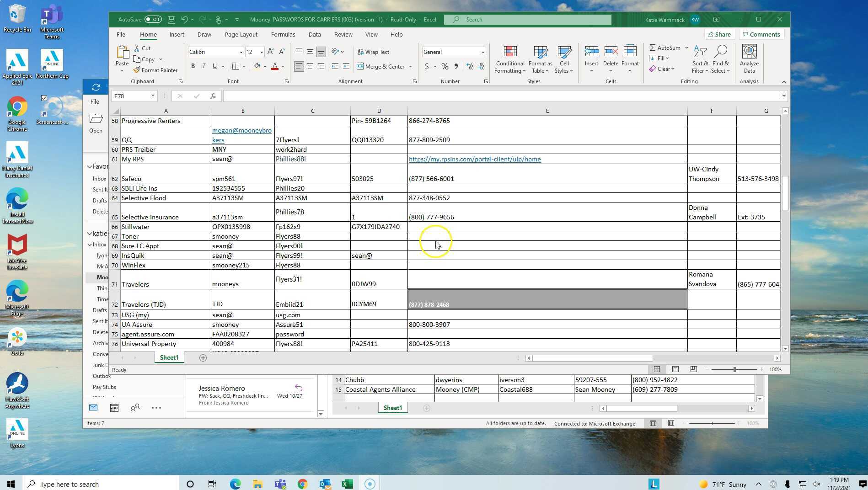Toggle the AutoSave switch
Screen dimensions: 868x490
pyautogui.click(x=153, y=20)
